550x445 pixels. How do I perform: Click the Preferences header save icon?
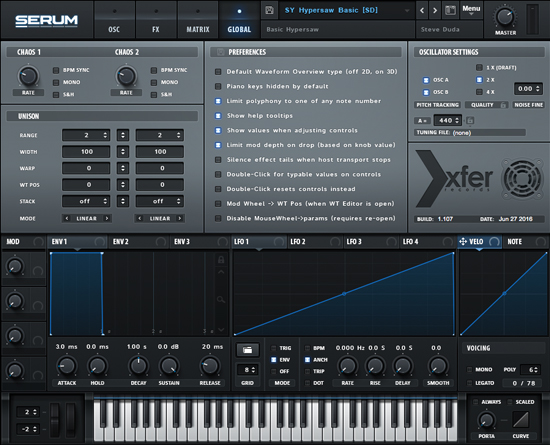[221, 52]
